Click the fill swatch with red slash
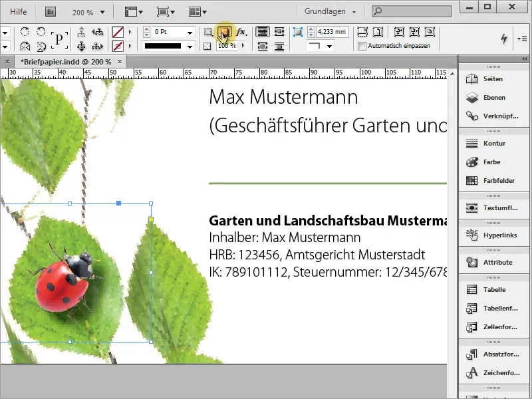Image resolution: width=532 pixels, height=399 pixels. pos(118,32)
